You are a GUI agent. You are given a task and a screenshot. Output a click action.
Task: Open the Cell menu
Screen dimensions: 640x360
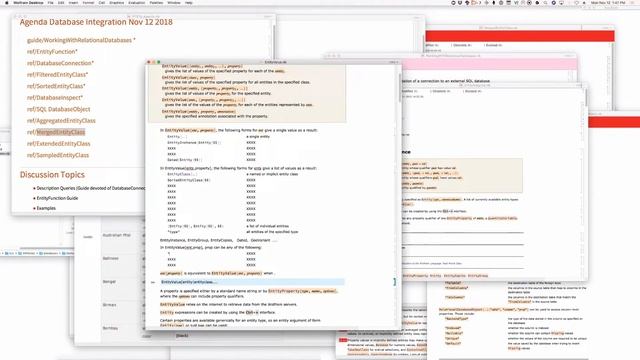[x=102, y=3]
